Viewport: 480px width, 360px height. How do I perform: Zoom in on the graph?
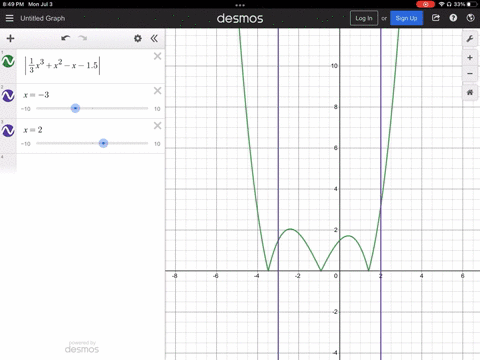click(x=470, y=58)
